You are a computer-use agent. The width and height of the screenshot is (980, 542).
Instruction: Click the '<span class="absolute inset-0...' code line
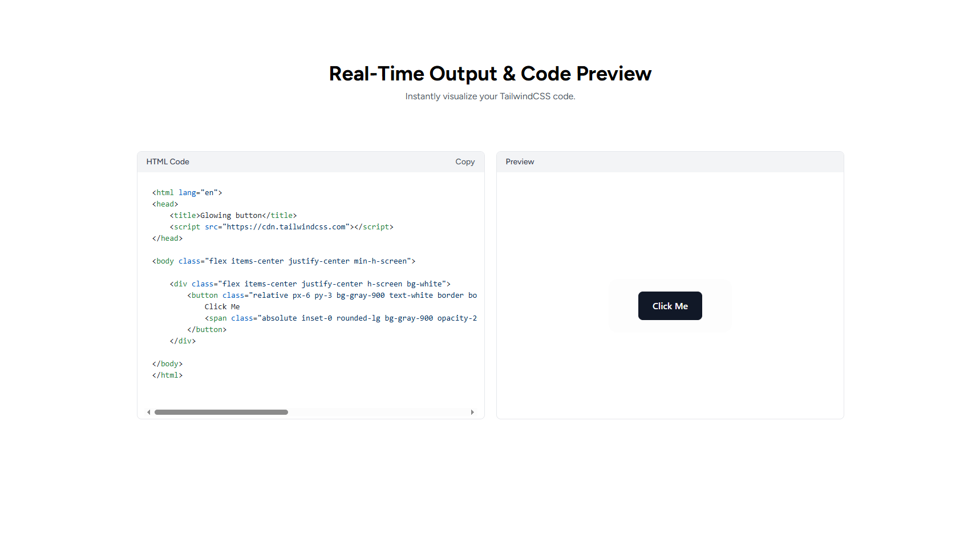tap(341, 318)
